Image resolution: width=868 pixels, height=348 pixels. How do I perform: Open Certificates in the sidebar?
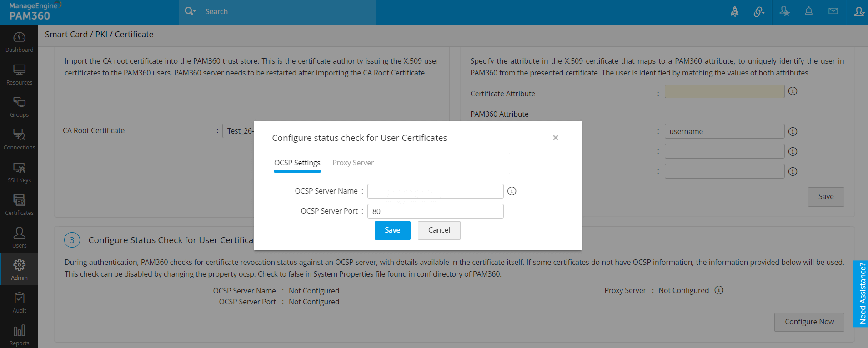pos(19,205)
